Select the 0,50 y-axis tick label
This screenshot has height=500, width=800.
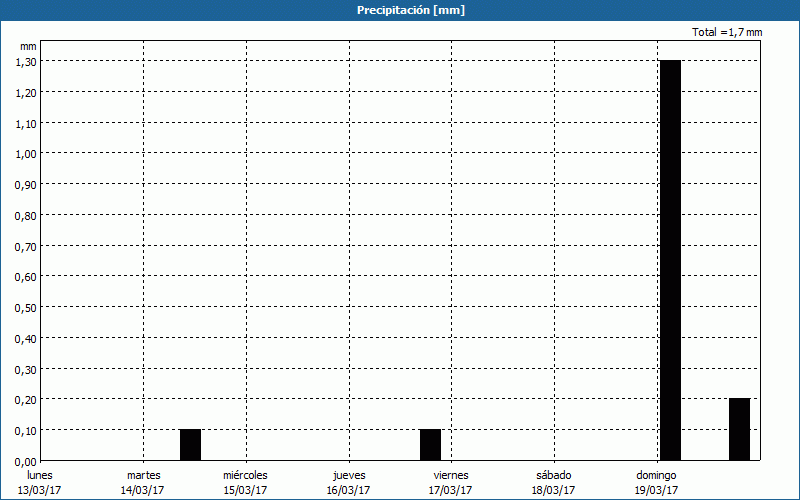coord(26,307)
